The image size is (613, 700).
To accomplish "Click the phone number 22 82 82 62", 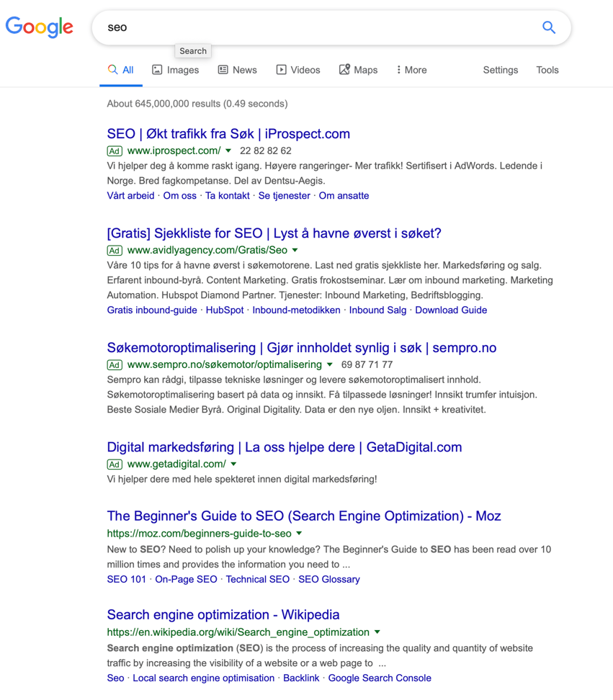I will pyautogui.click(x=266, y=151).
